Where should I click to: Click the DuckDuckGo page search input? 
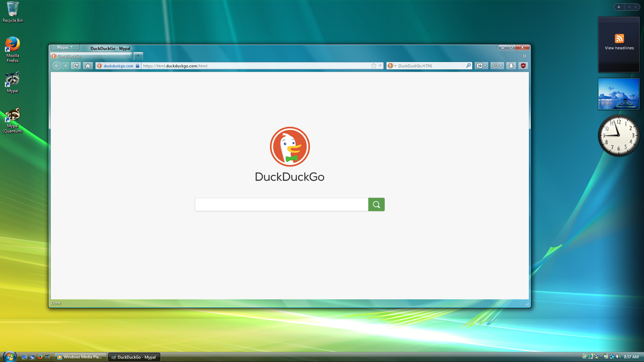282,204
